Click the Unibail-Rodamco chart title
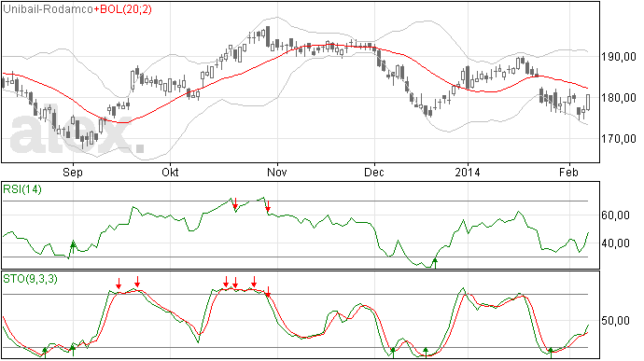This screenshot has width=644, height=361. (x=49, y=9)
